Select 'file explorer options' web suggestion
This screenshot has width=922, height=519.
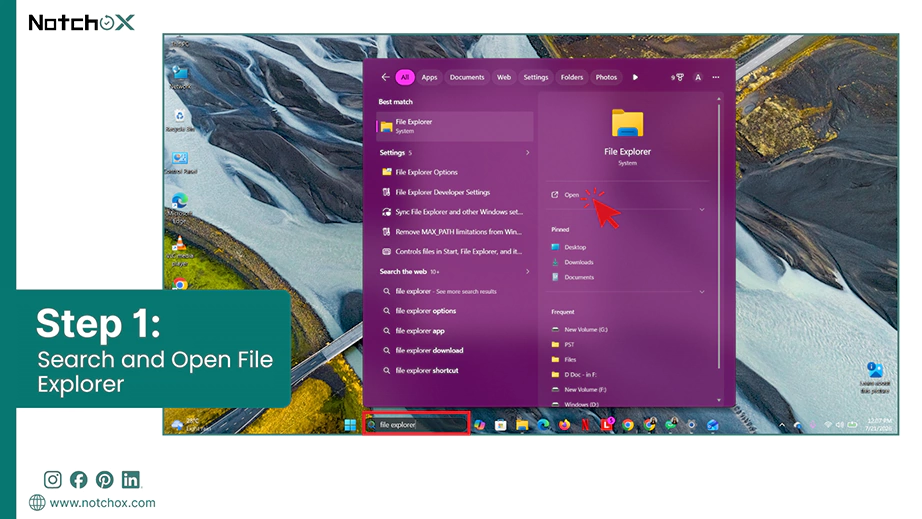(x=455, y=311)
